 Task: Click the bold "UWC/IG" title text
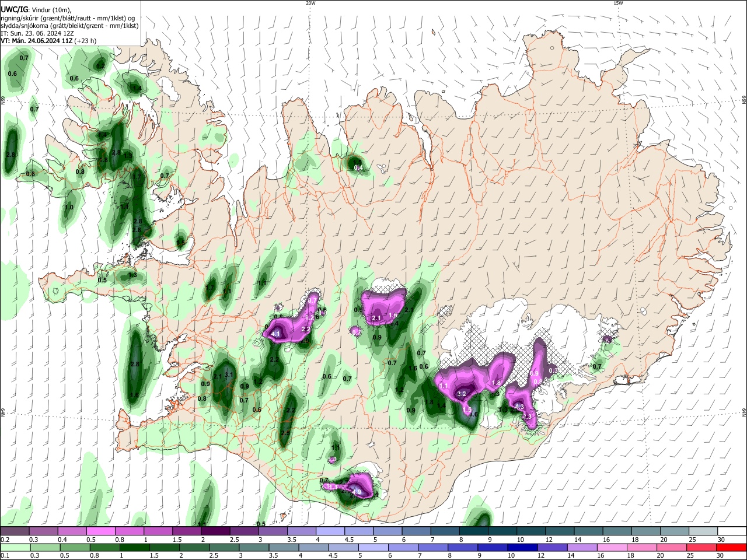(x=14, y=10)
